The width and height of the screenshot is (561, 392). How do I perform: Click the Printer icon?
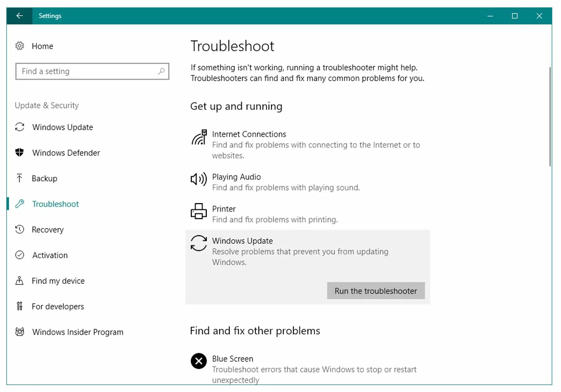198,211
